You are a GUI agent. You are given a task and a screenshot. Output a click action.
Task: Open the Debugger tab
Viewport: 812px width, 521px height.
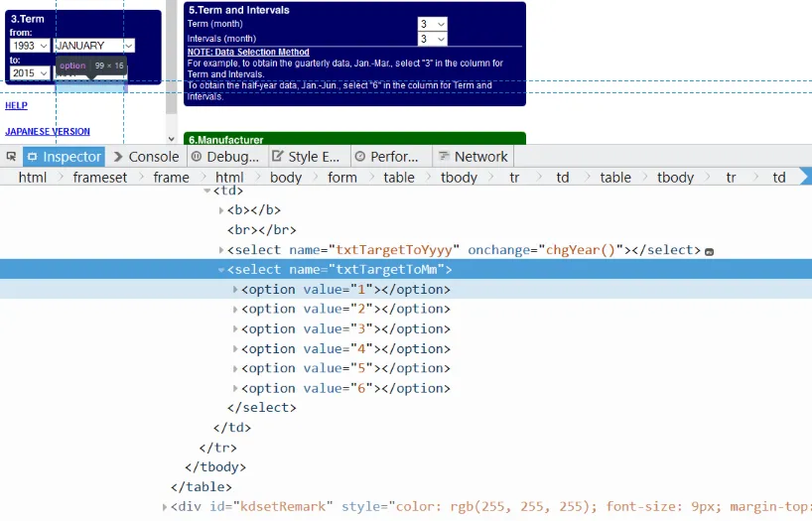[225, 157]
